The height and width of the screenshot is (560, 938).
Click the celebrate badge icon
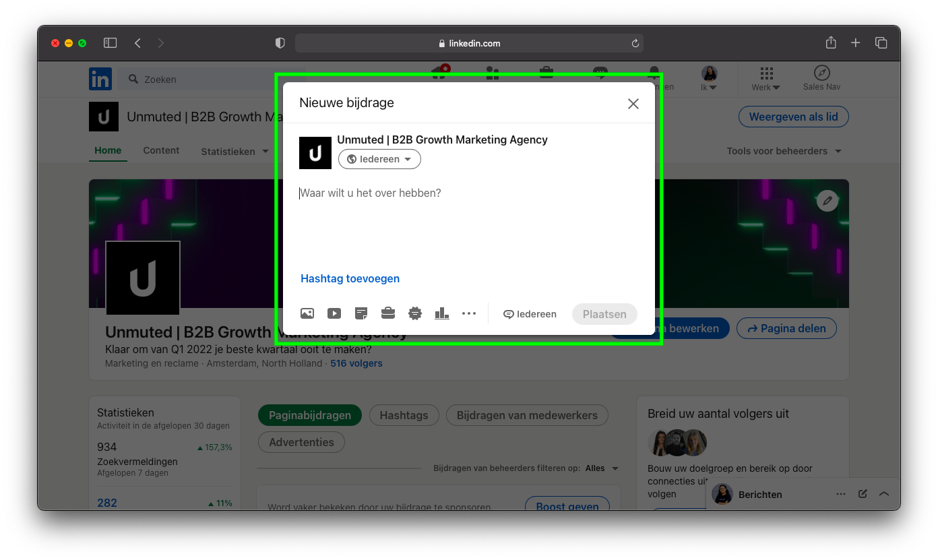click(x=415, y=313)
